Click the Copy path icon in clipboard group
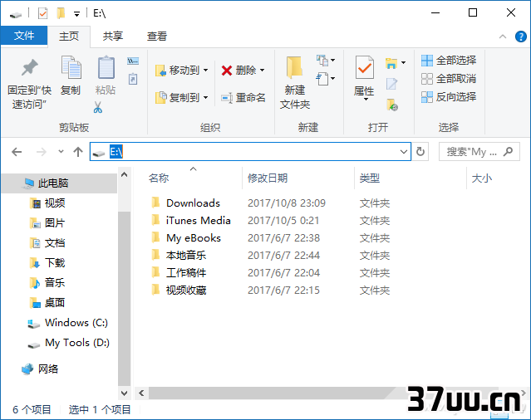 [x=133, y=61]
